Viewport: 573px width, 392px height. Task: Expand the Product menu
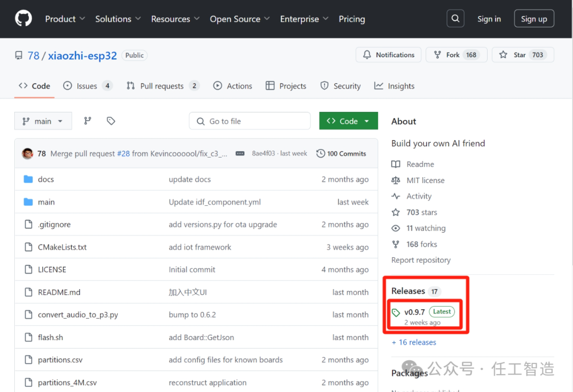pyautogui.click(x=65, y=19)
